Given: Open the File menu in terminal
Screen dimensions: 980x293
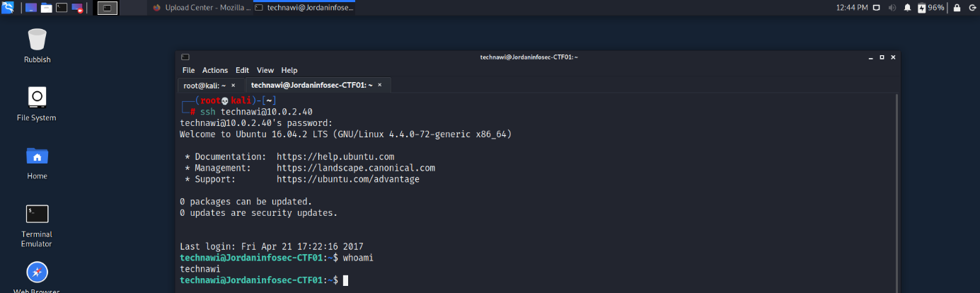Looking at the screenshot, I should (x=188, y=70).
